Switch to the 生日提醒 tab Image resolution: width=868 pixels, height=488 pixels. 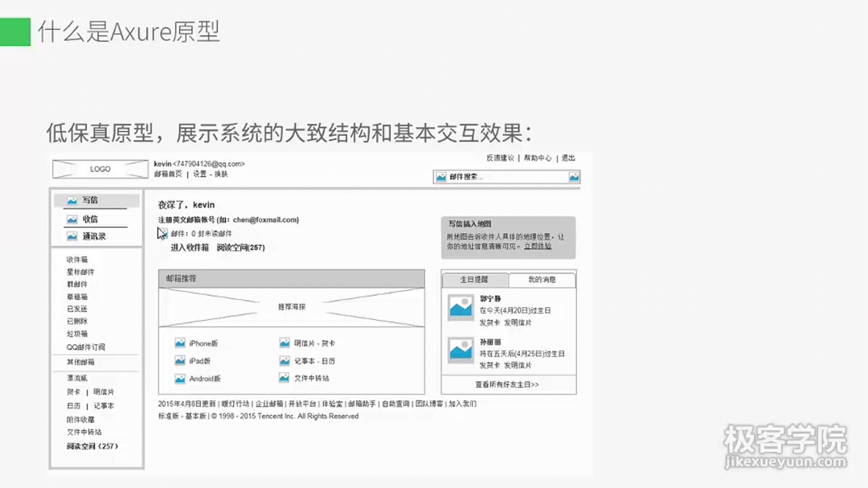474,280
